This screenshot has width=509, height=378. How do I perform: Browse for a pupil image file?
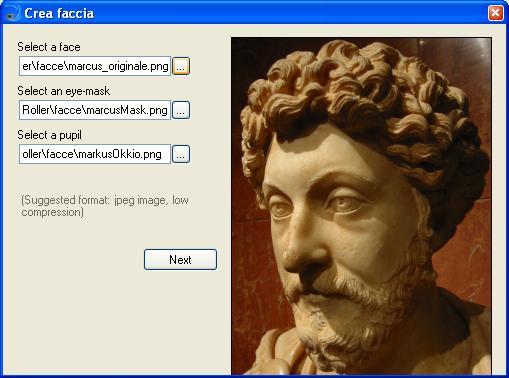(x=181, y=154)
